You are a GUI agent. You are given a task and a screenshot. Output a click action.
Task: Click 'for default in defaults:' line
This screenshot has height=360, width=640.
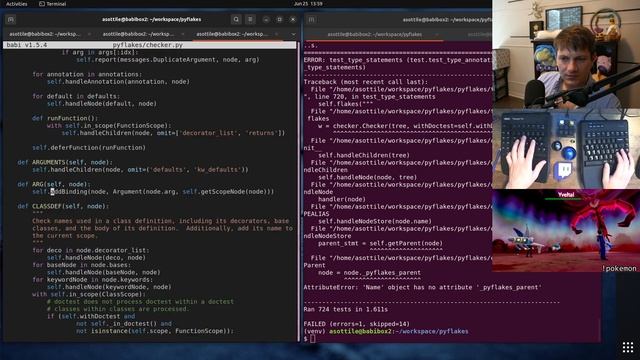coord(76,96)
